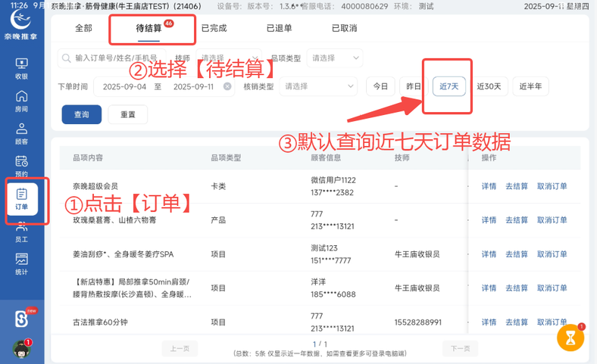Viewport: 597px width, 364px height.
Task: Select the 近半年 quick filter
Action: pyautogui.click(x=530, y=86)
